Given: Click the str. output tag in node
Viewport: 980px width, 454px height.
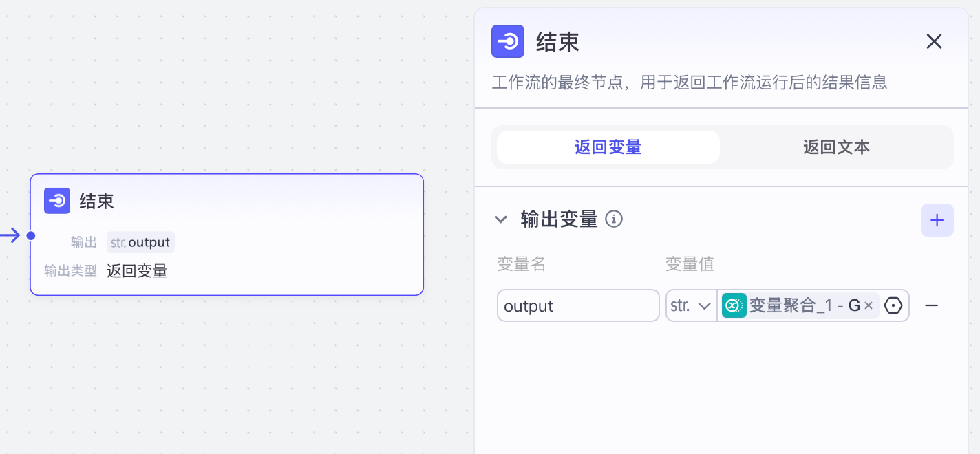Looking at the screenshot, I should [140, 242].
